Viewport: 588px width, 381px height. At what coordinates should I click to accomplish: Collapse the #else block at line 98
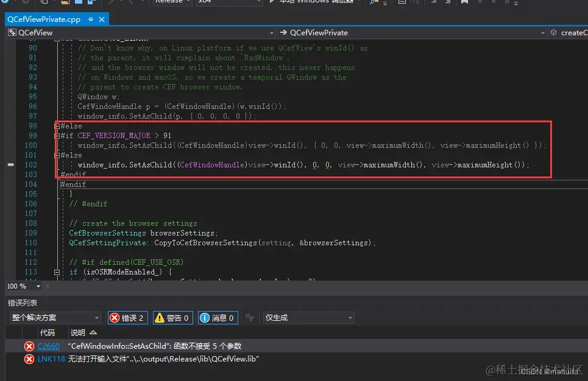click(x=57, y=126)
